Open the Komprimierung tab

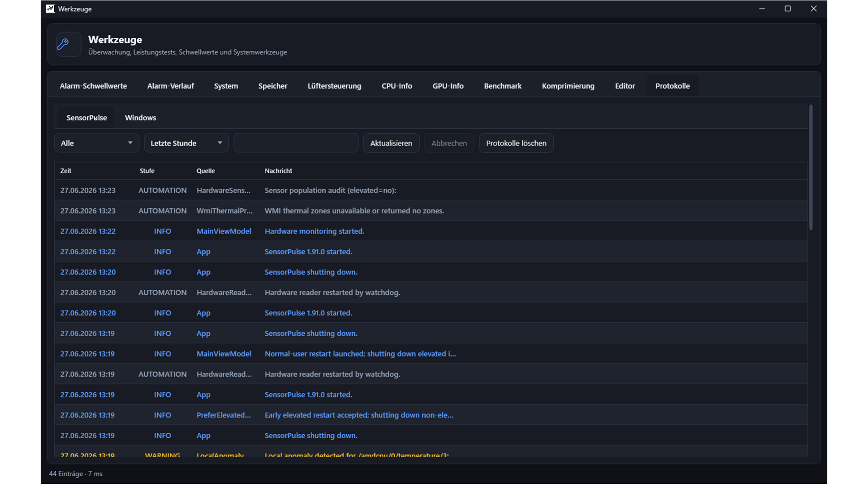point(568,86)
